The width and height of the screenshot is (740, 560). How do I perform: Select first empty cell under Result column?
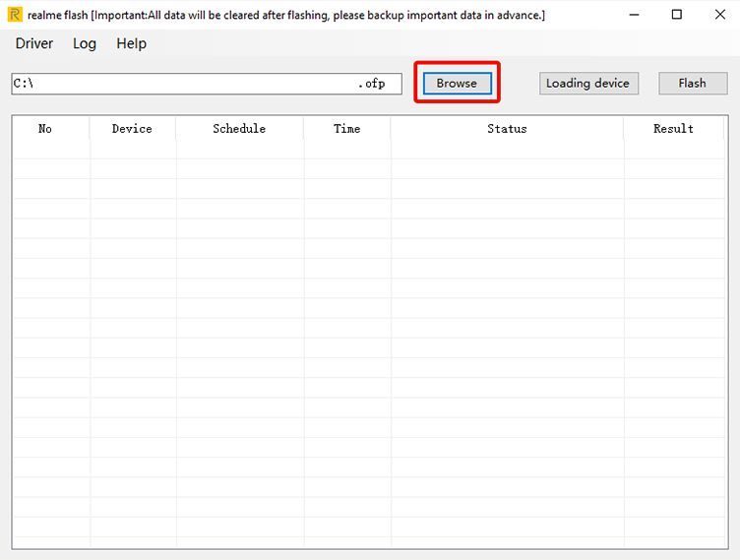[673, 150]
